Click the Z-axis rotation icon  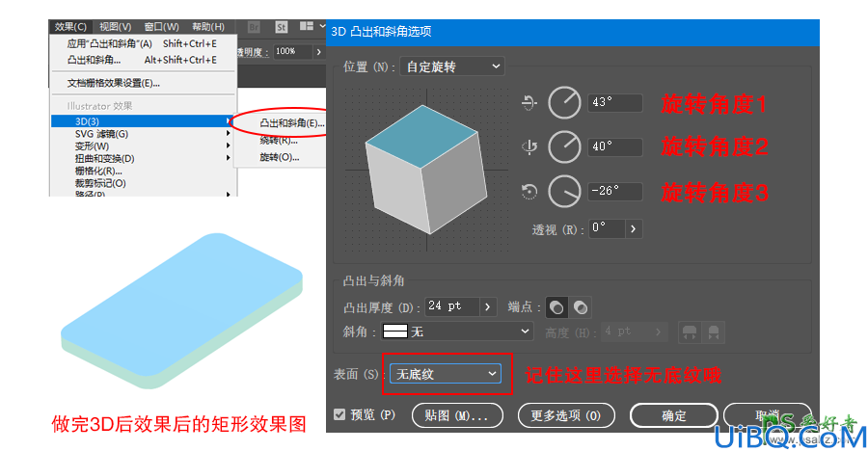(529, 192)
